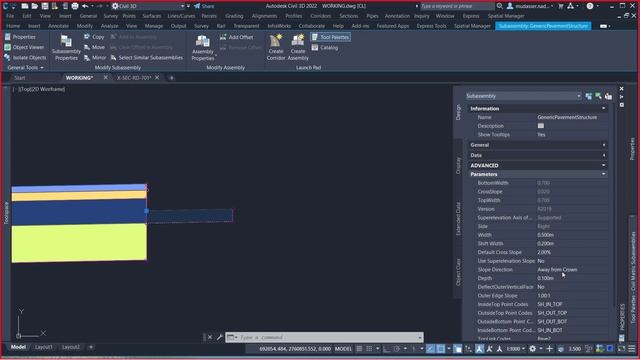Click the Save icon in quick access toolbar
The image size is (640, 360).
coord(44,6)
